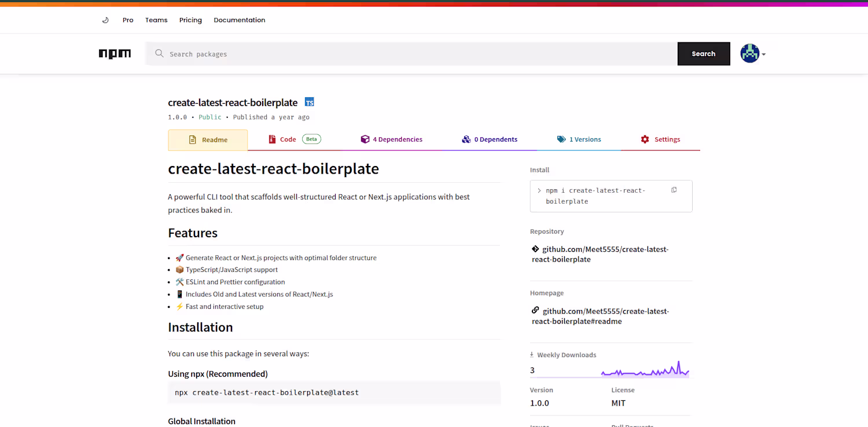Open the 4 Dependencies tab

point(391,139)
